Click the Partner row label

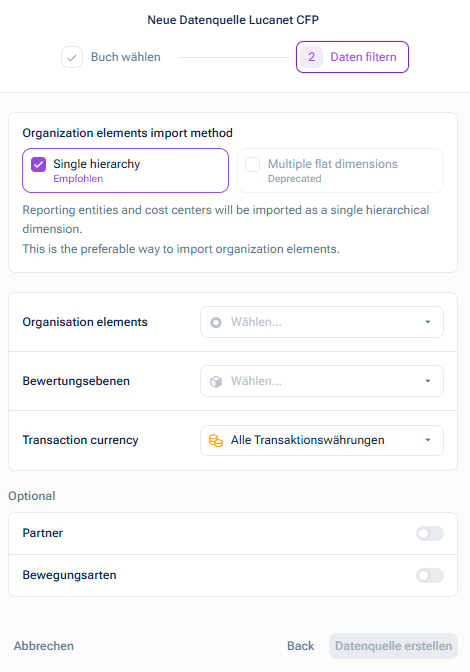(42, 533)
